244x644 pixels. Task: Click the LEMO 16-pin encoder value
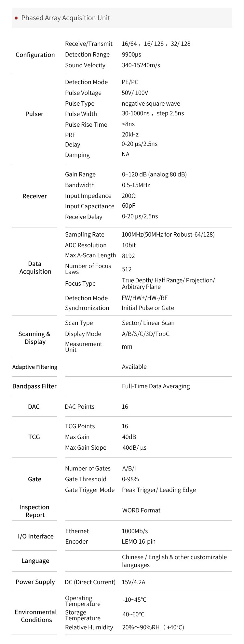139,541
